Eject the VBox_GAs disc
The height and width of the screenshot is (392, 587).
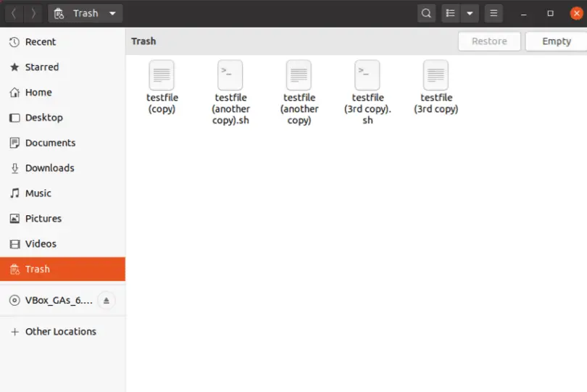tap(107, 300)
